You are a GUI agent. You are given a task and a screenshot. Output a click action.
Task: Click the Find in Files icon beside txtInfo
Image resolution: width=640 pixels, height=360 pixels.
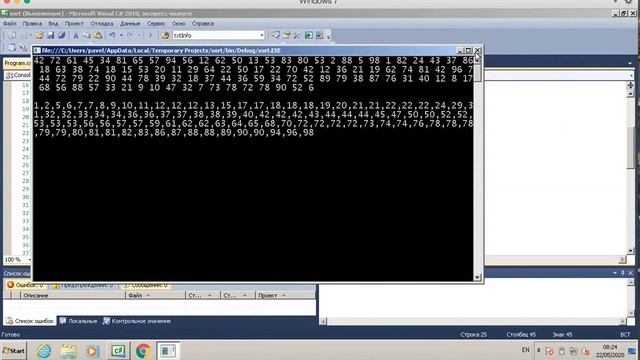coord(165,36)
